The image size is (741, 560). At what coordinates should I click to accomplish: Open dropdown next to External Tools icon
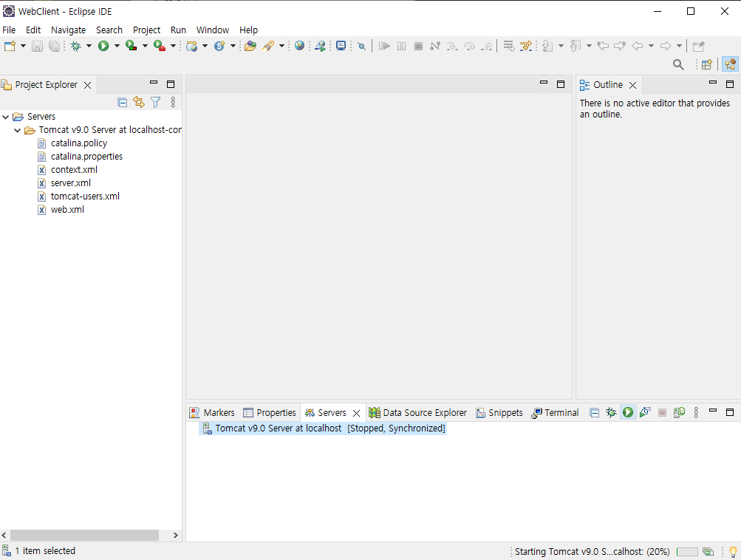[x=173, y=46]
